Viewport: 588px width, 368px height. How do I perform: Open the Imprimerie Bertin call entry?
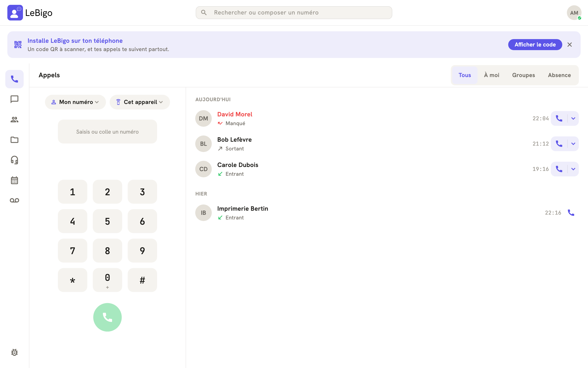[x=387, y=213]
